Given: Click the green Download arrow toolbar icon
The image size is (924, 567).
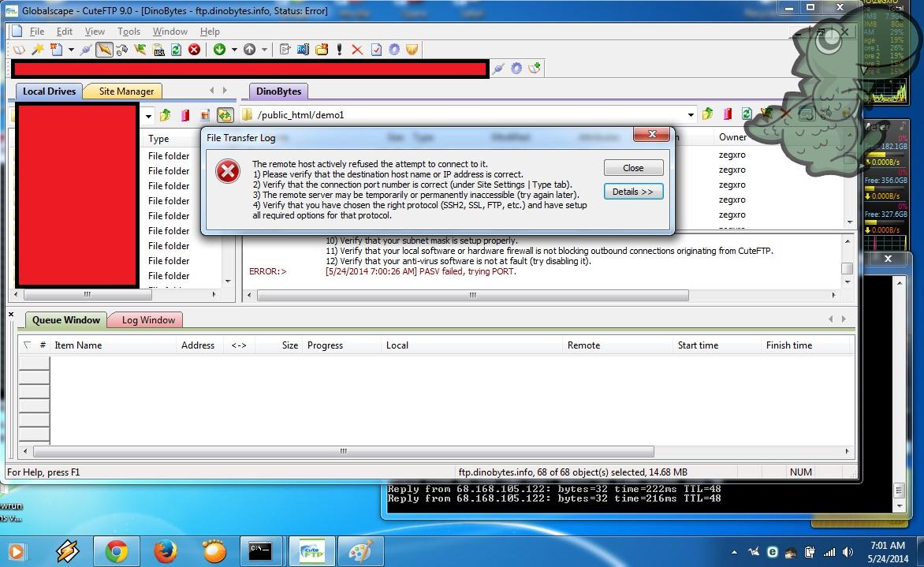Looking at the screenshot, I should [219, 50].
